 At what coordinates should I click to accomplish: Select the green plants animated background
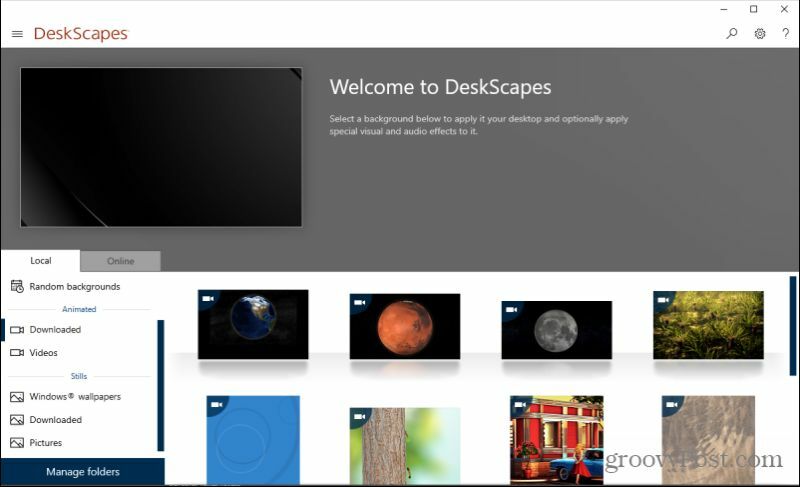[x=708, y=325]
